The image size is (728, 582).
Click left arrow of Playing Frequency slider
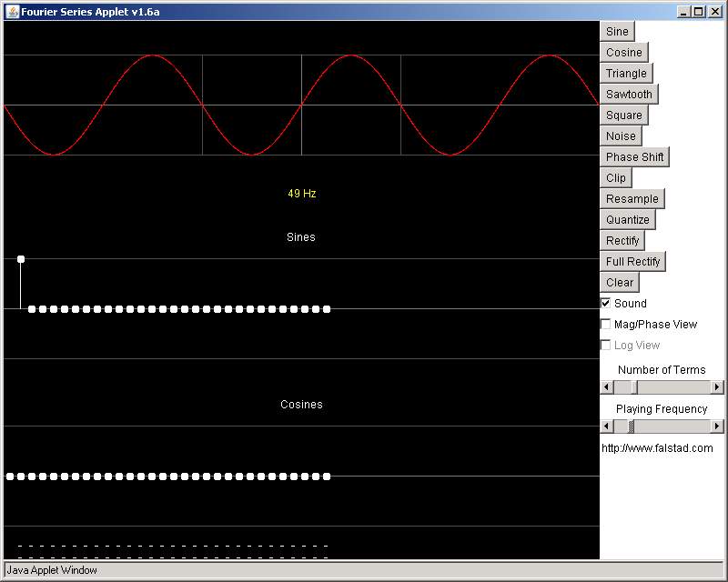[x=607, y=426]
